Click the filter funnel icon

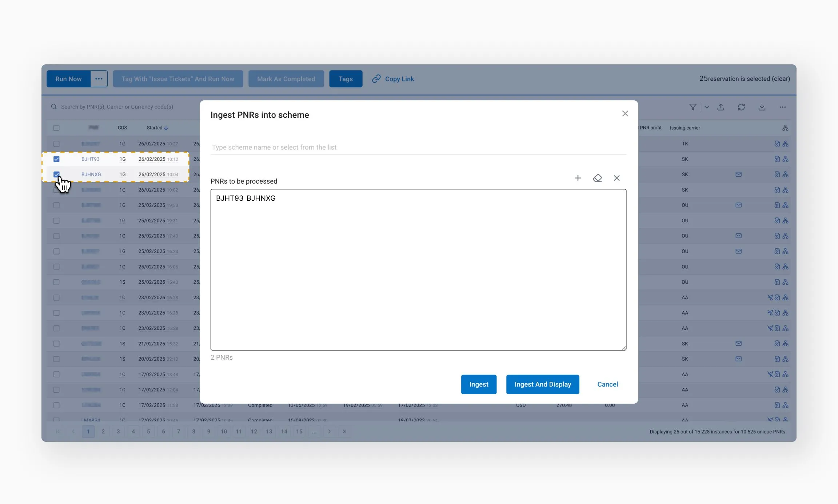pyautogui.click(x=693, y=107)
